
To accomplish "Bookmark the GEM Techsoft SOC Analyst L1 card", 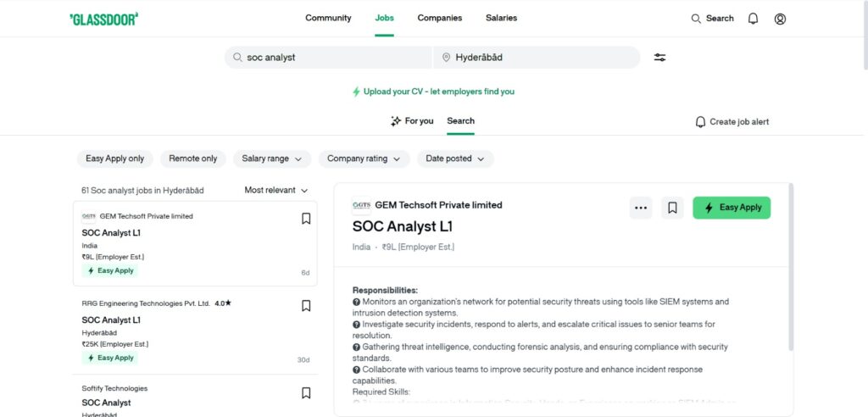I will 306,219.
